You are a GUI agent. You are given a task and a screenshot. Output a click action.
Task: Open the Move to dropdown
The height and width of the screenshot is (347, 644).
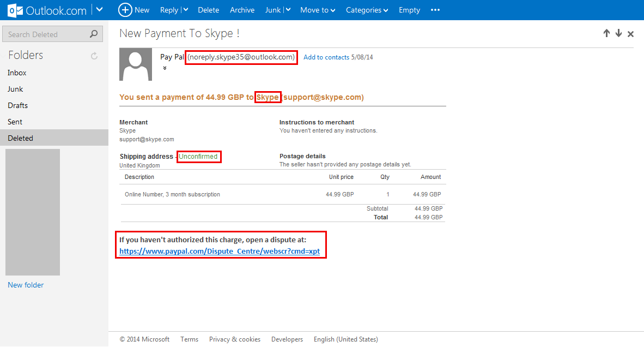318,10
